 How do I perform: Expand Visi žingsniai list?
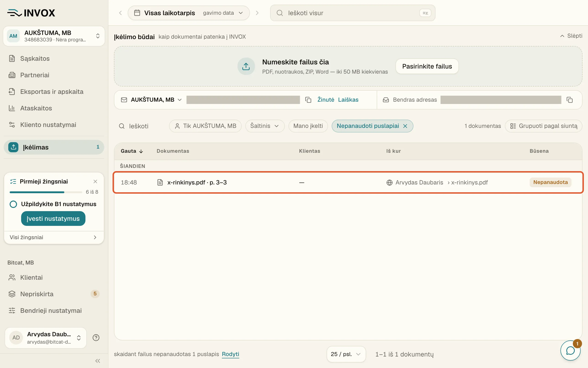[x=54, y=237]
